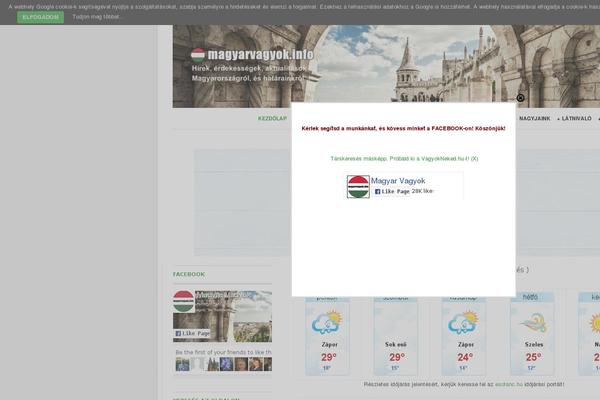Open the NAGYJAINK menu item
This screenshot has width=600, height=400.
coord(535,119)
